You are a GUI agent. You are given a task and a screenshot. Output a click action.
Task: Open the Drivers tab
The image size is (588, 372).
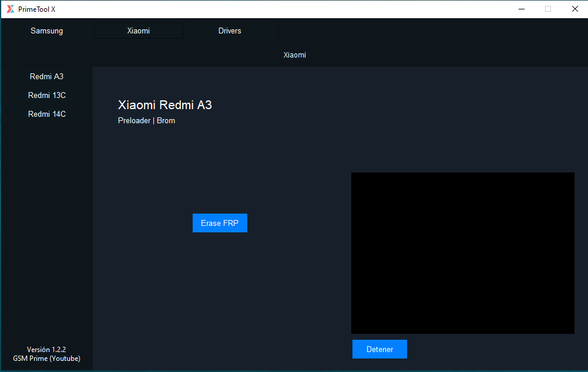click(230, 31)
